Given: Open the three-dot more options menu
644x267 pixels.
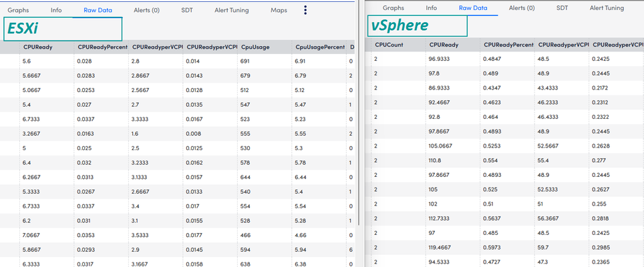Looking at the screenshot, I should tap(305, 10).
